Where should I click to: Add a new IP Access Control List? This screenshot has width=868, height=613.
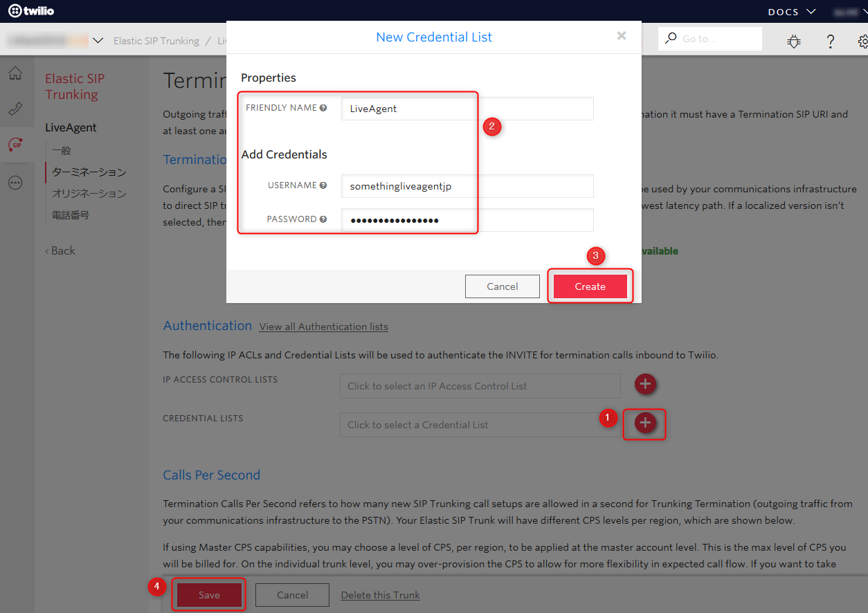click(645, 384)
